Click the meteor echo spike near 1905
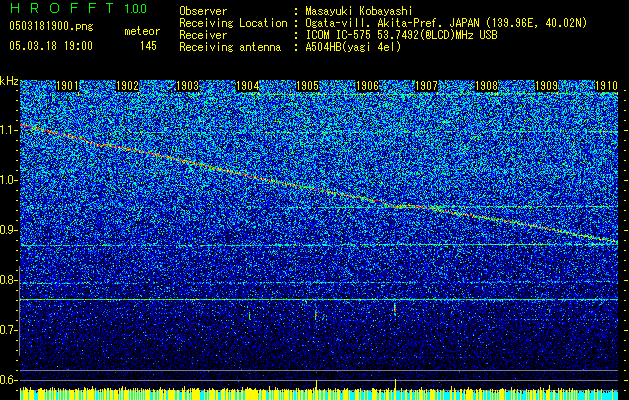629x400 pixels. (x=316, y=315)
